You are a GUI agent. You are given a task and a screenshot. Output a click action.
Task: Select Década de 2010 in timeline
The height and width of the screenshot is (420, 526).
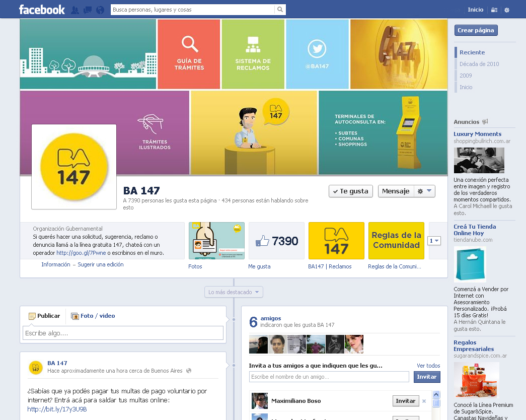479,64
